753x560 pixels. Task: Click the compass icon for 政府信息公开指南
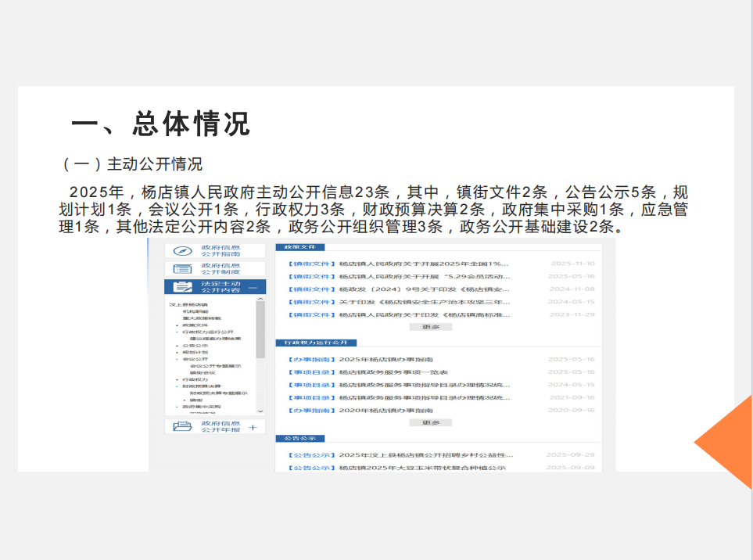point(181,251)
